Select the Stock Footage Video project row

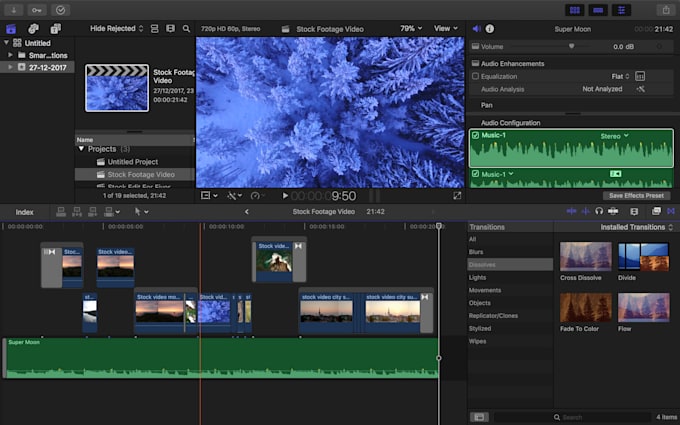(x=134, y=174)
